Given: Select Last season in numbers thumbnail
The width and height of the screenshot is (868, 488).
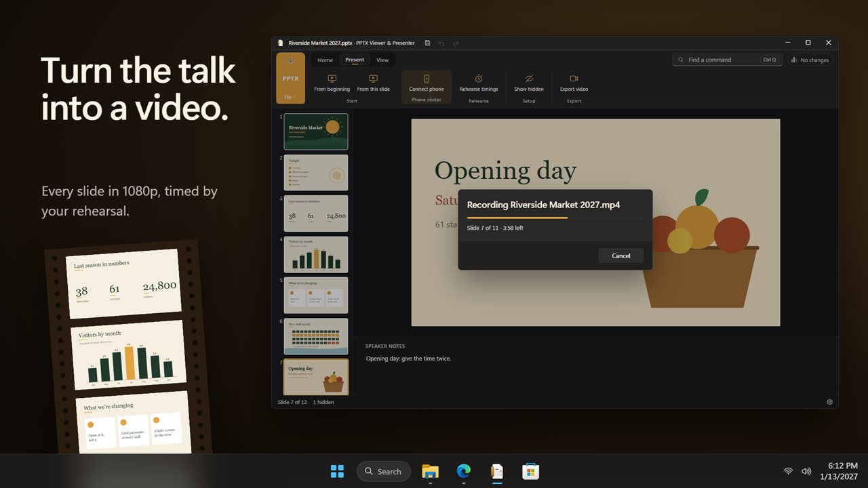Looking at the screenshot, I should pyautogui.click(x=316, y=213).
